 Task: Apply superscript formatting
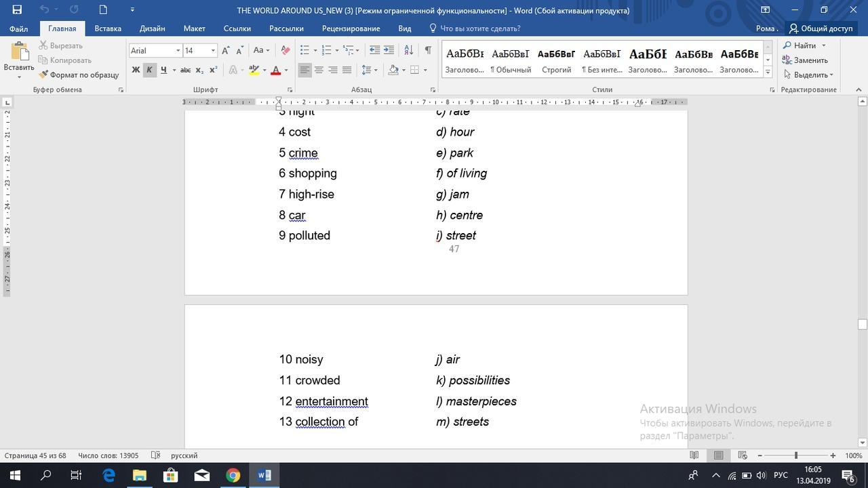click(x=213, y=70)
